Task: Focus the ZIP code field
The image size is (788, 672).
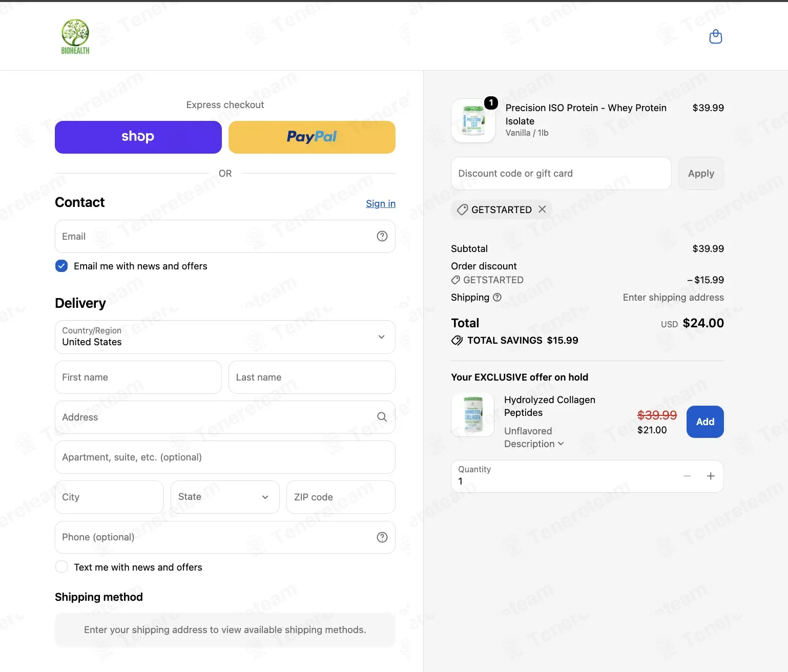Action: 341,497
